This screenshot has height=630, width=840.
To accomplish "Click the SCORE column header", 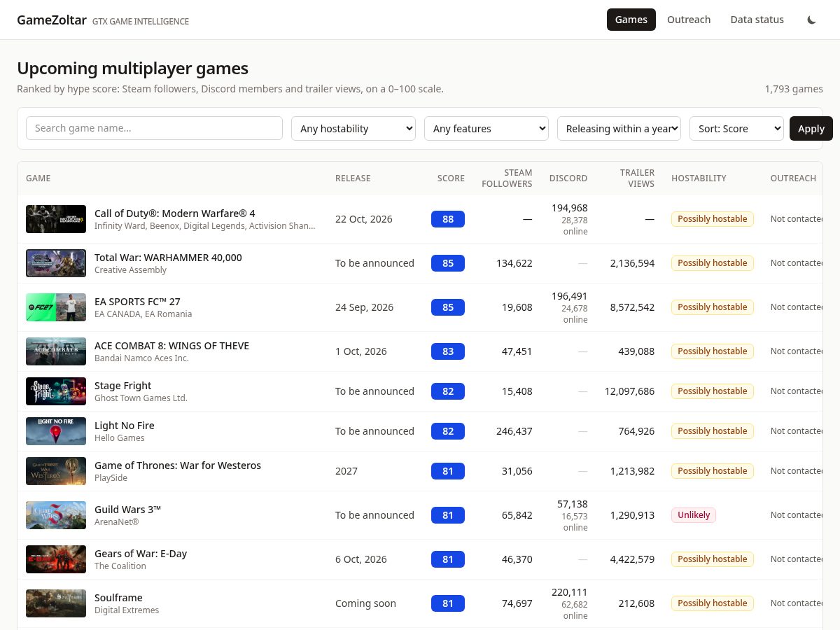I will [451, 178].
